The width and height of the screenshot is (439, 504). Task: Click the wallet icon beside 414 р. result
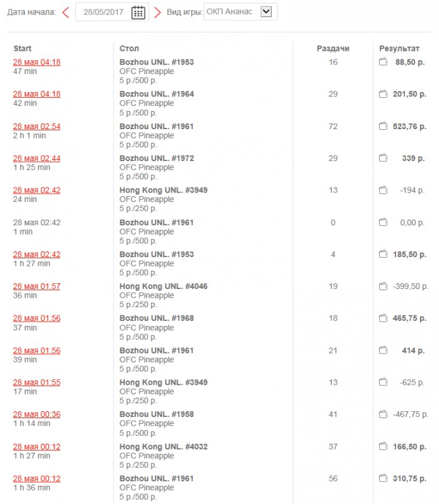pos(383,350)
